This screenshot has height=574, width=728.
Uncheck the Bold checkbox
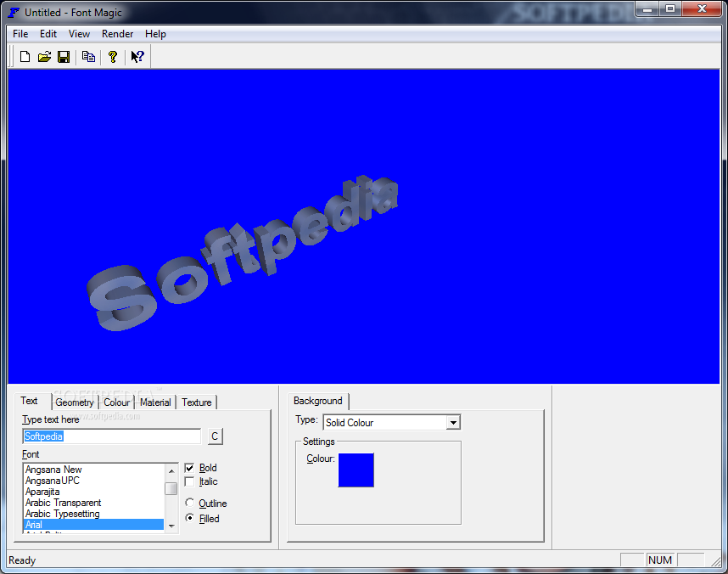pos(189,468)
